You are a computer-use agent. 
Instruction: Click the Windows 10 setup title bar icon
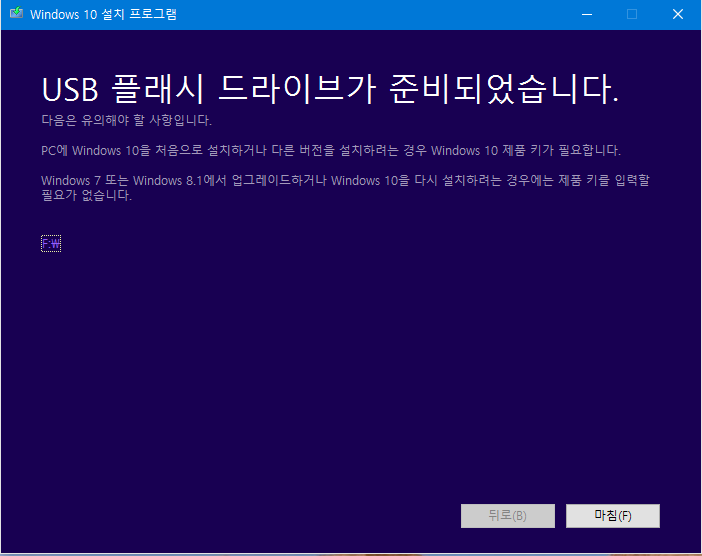[17, 13]
